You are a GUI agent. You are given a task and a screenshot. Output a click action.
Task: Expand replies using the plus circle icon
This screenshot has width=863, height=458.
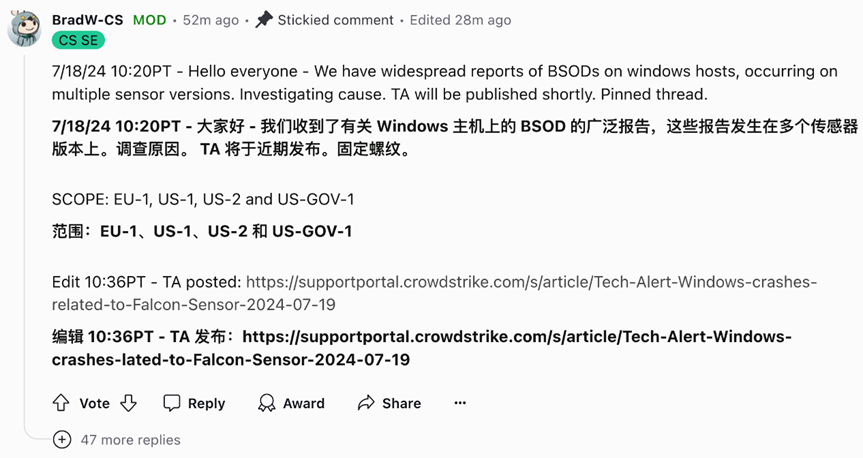[x=62, y=439]
